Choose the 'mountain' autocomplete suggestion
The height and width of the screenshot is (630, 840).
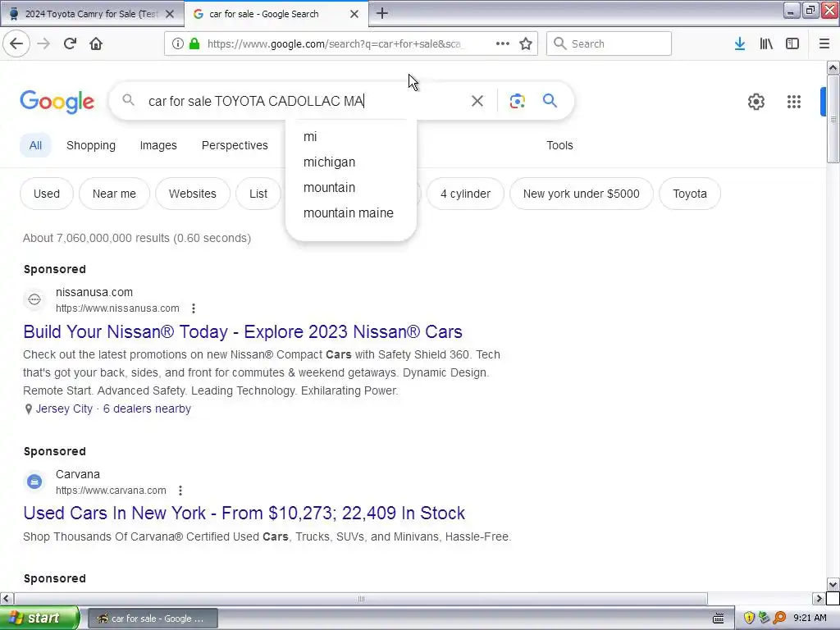pos(351,188)
